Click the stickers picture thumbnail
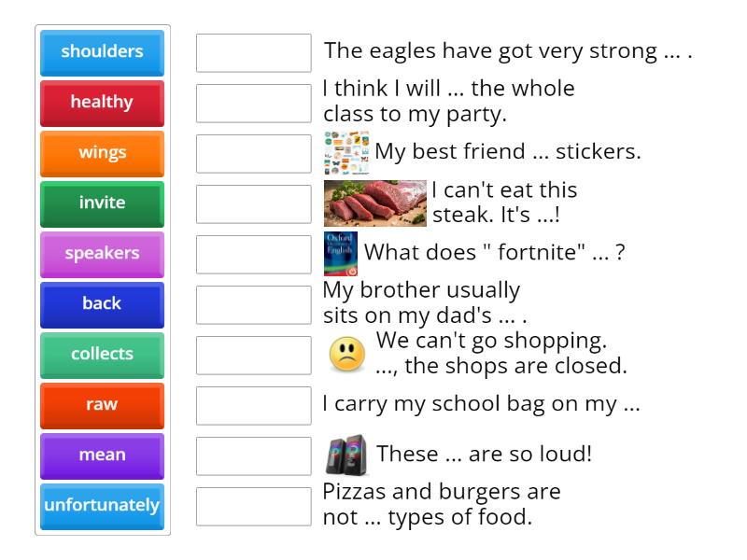Screen dimensions: 747x560 coord(346,153)
